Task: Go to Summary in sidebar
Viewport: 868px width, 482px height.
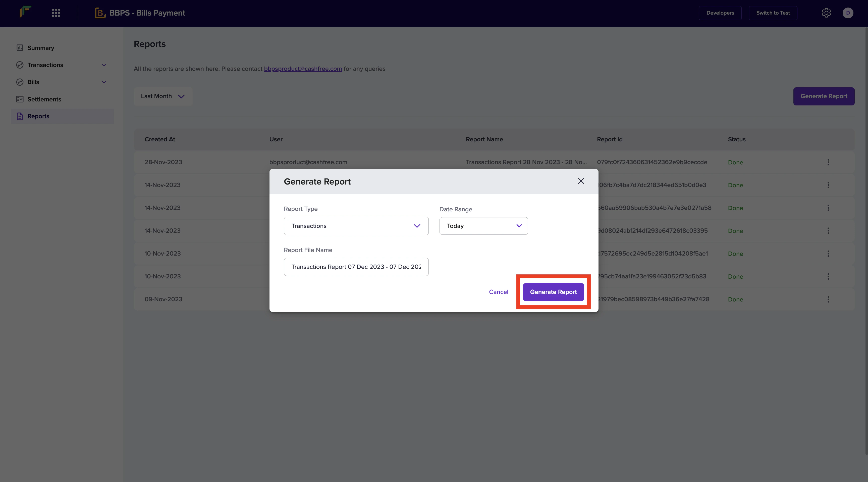Action: click(40, 48)
